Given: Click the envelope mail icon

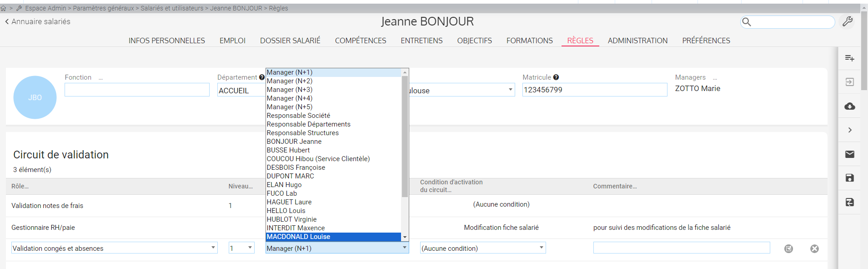Looking at the screenshot, I should coord(849,154).
